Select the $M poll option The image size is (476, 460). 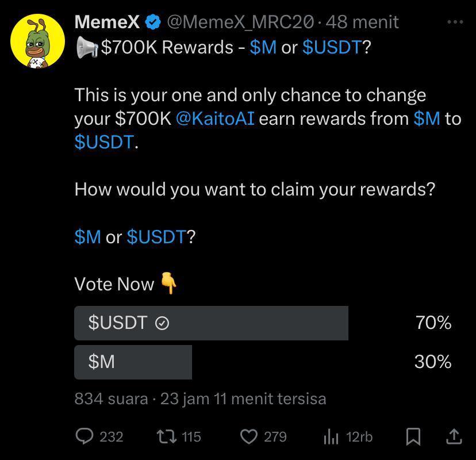pyautogui.click(x=133, y=362)
